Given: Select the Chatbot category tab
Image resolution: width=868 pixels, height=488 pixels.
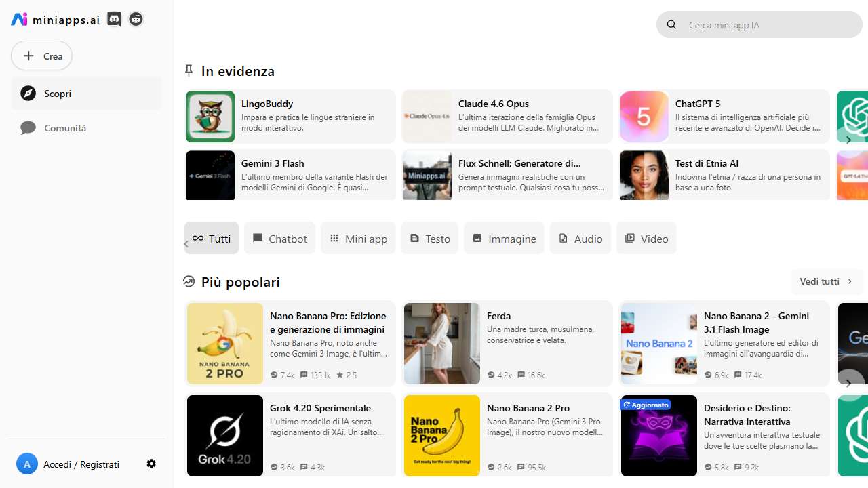Looking at the screenshot, I should (x=279, y=239).
